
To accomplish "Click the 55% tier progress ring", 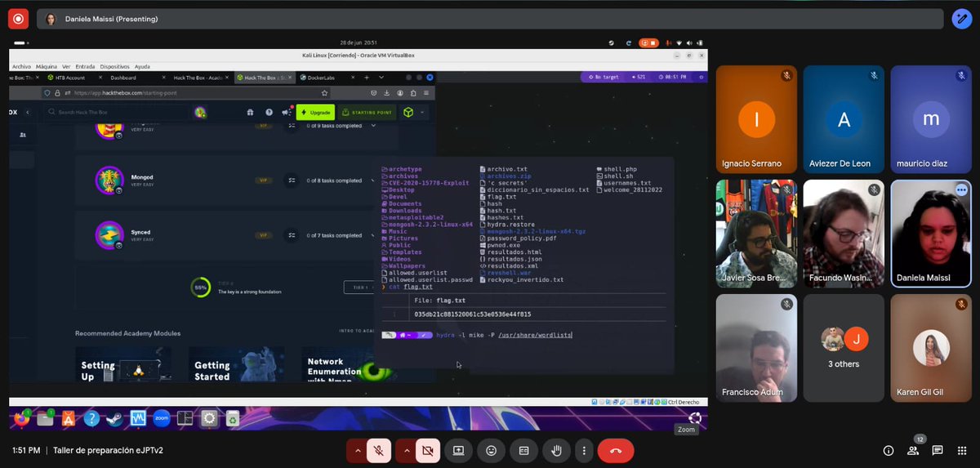I will tap(201, 287).
